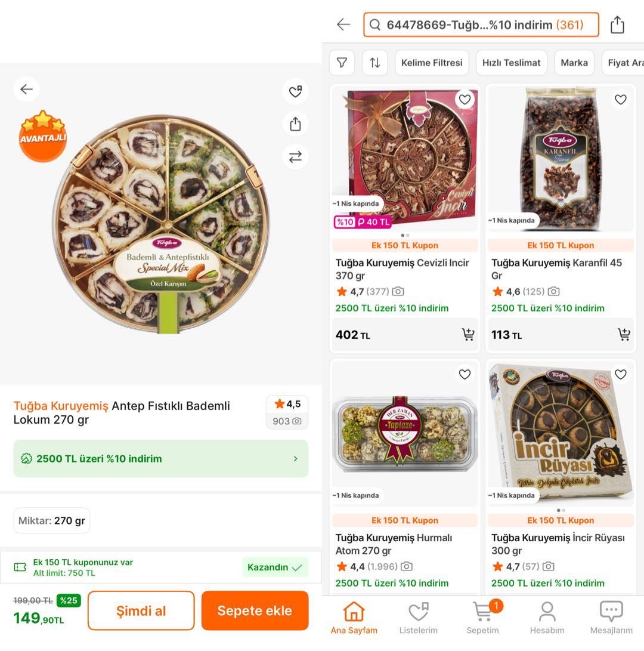Tap the funnel filter icon
644x651 pixels.
[x=342, y=63]
